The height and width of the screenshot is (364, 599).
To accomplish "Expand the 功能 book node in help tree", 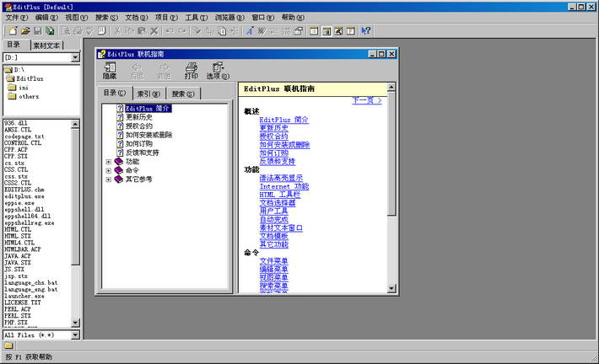I will (109, 162).
